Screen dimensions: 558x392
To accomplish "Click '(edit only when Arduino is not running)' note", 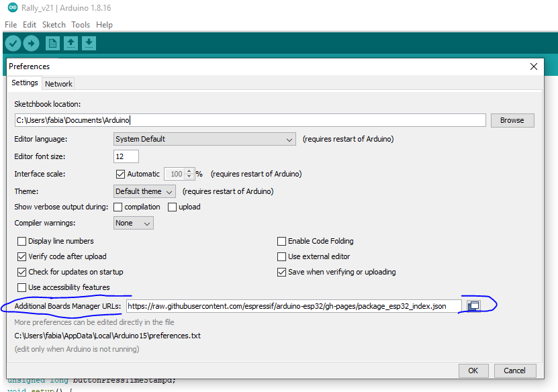I will 77,349.
